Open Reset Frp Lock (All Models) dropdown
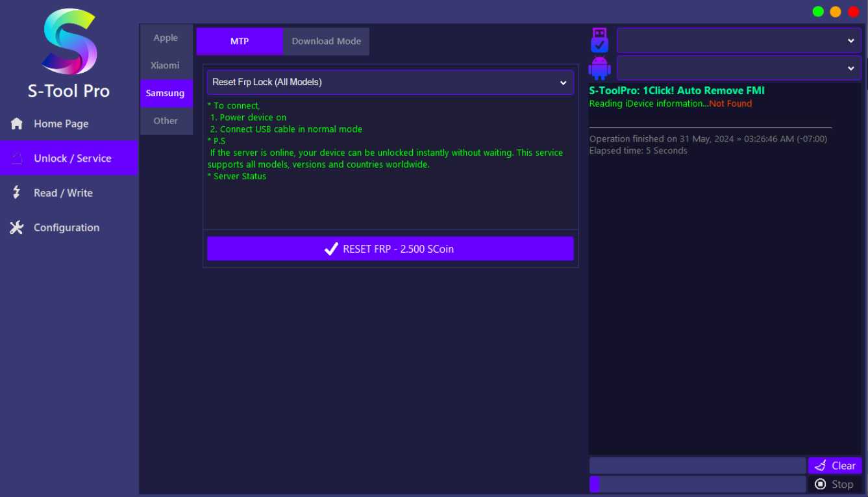868x497 pixels. (x=390, y=83)
